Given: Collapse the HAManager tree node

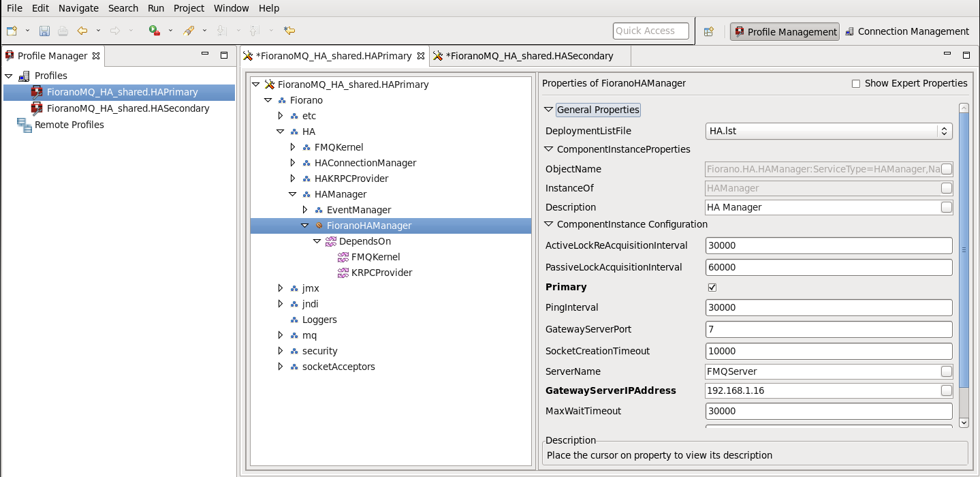Looking at the screenshot, I should (293, 194).
